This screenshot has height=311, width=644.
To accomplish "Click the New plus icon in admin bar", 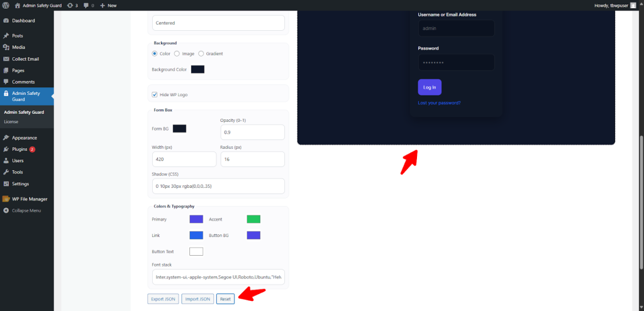I will coord(103,5).
